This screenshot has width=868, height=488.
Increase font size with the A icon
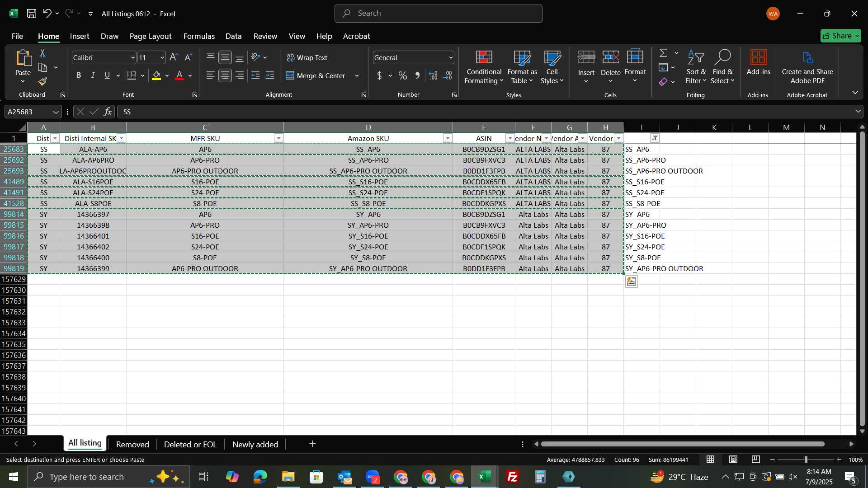click(174, 57)
